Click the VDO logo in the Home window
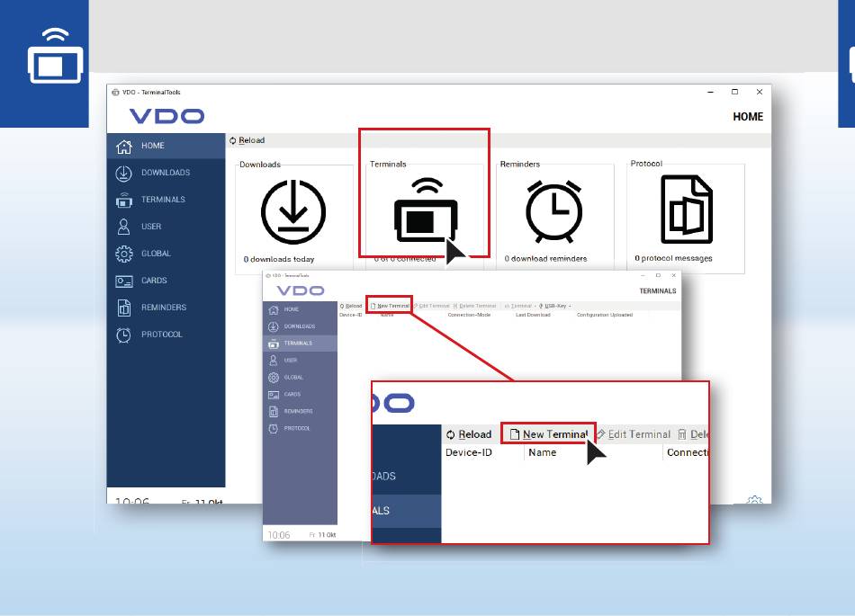Screen dimensions: 855x616 pos(166,116)
